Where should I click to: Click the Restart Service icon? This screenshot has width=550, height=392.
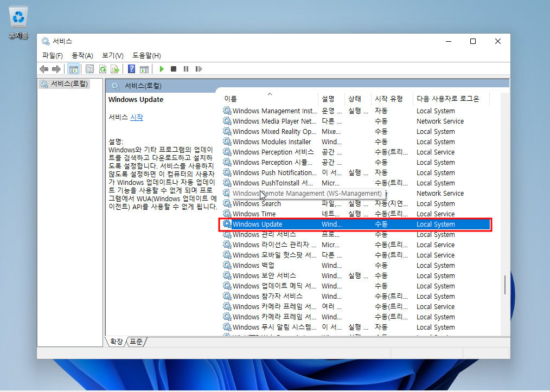point(199,69)
